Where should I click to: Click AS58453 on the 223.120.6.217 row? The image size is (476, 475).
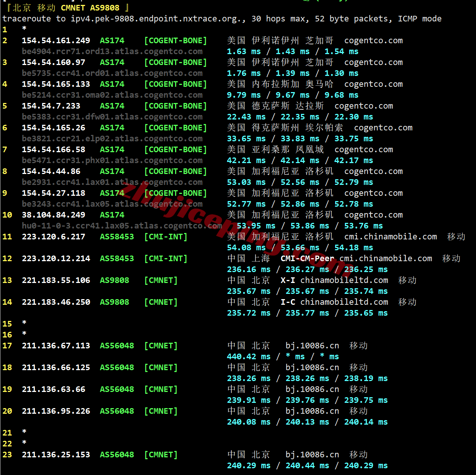(117, 237)
